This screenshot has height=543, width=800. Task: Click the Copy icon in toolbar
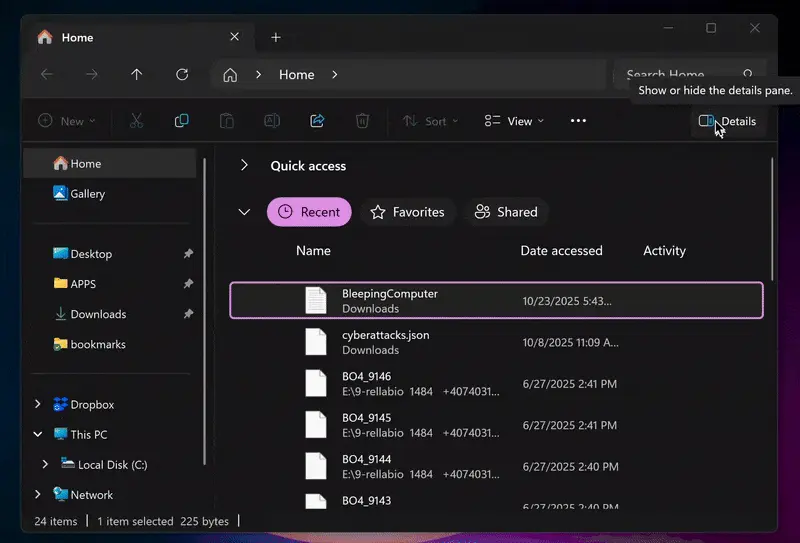(x=182, y=121)
